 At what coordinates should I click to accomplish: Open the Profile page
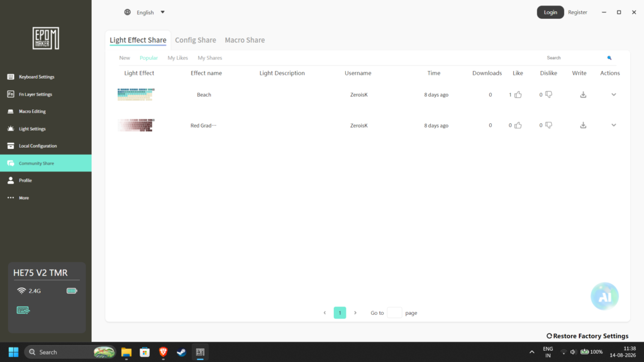45,180
